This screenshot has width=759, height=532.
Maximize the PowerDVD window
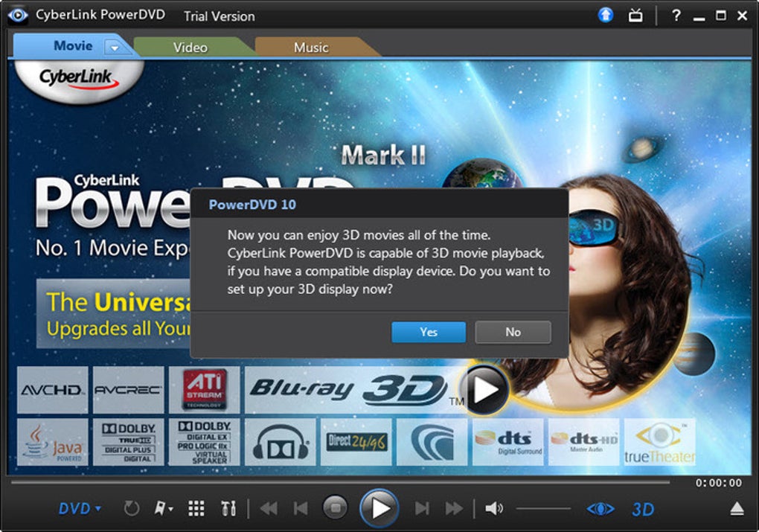coord(721,16)
